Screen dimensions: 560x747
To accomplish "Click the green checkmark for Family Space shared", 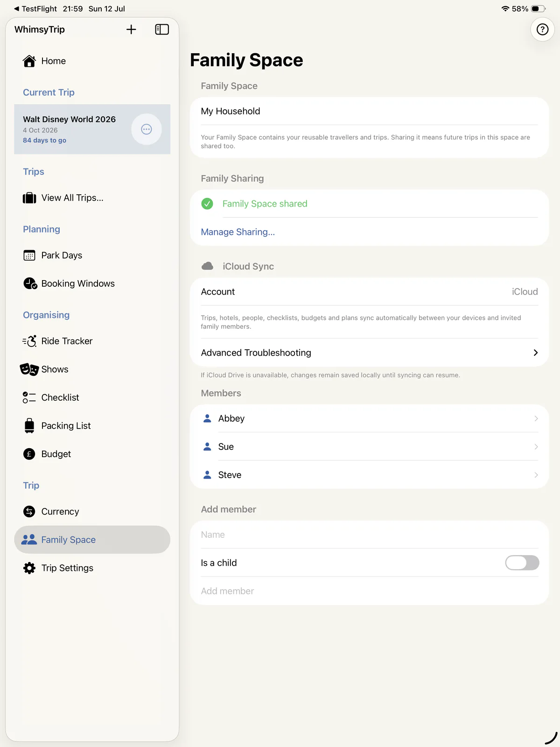I will tap(207, 204).
